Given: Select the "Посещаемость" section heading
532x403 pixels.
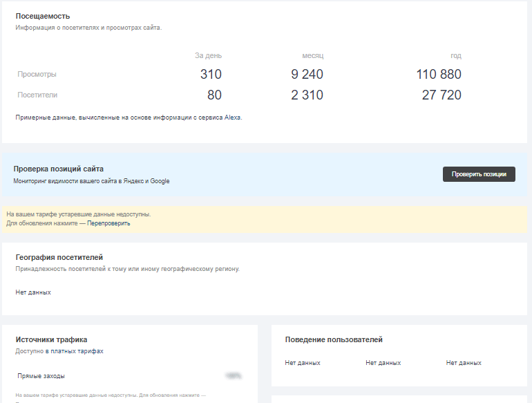Looking at the screenshot, I should tap(43, 16).
